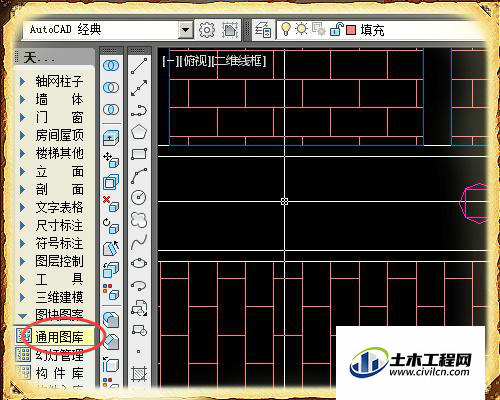Click the Make Block tool

pos(139,330)
